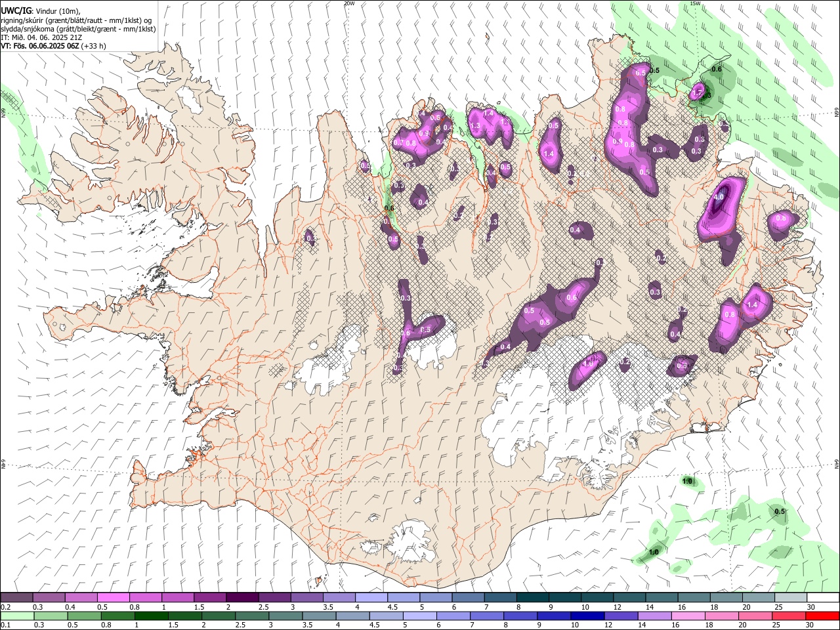This screenshot has width=840, height=630.
Task: Select the lower legend swatch for 7–8 mm
Action: click(x=487, y=616)
